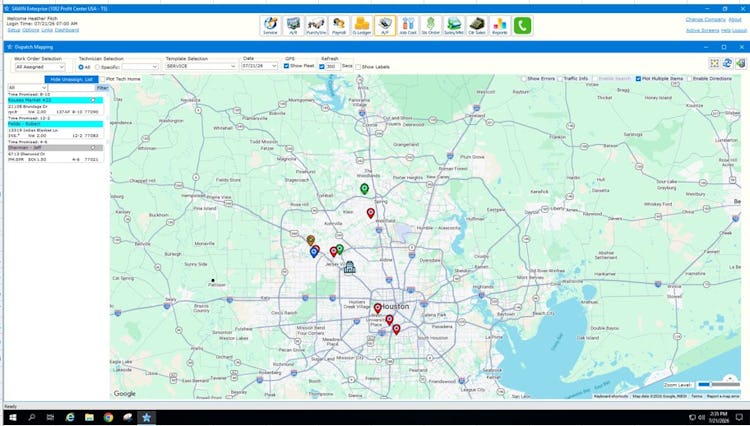The width and height of the screenshot is (750, 426).
Task: Enable the Show Errors checkbox
Action: (524, 79)
